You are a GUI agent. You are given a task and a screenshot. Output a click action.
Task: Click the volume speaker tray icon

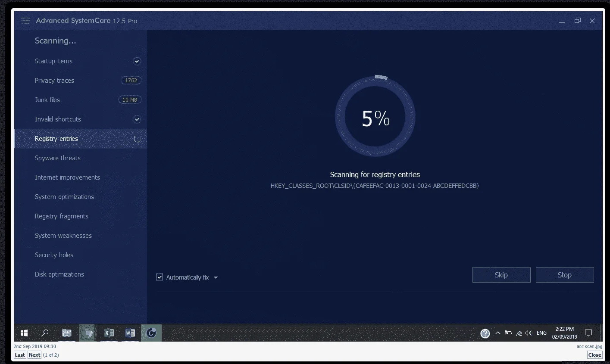[x=529, y=333]
